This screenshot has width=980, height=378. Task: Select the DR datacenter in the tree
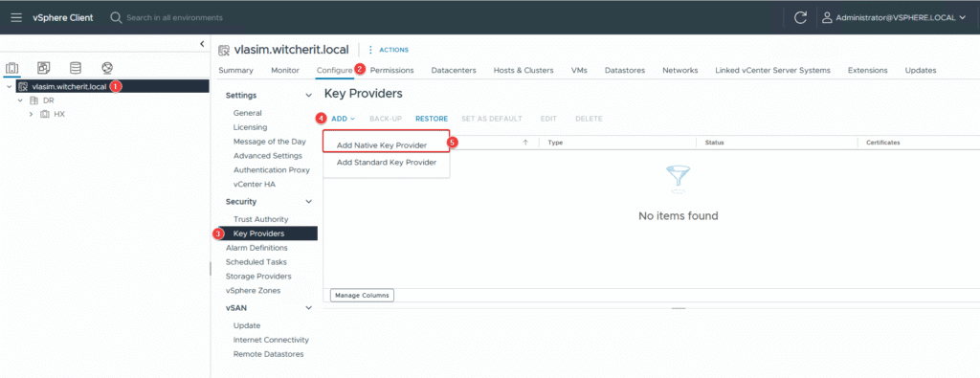48,100
